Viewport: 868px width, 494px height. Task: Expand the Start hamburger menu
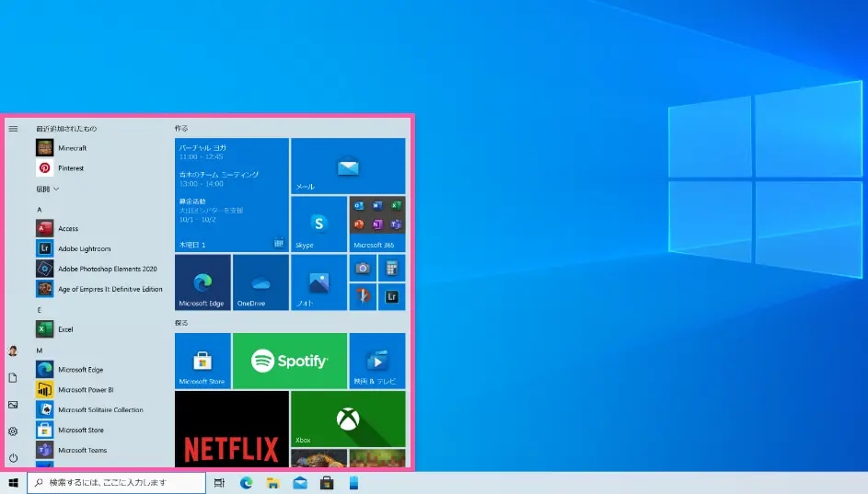point(13,129)
